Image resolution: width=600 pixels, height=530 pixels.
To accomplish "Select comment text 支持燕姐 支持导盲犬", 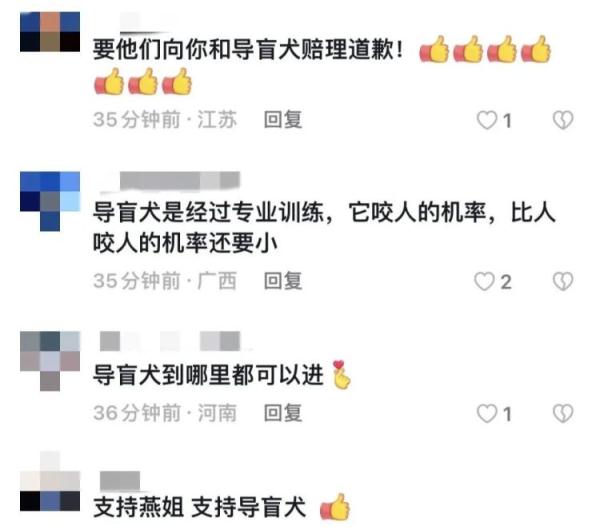I will click(199, 507).
